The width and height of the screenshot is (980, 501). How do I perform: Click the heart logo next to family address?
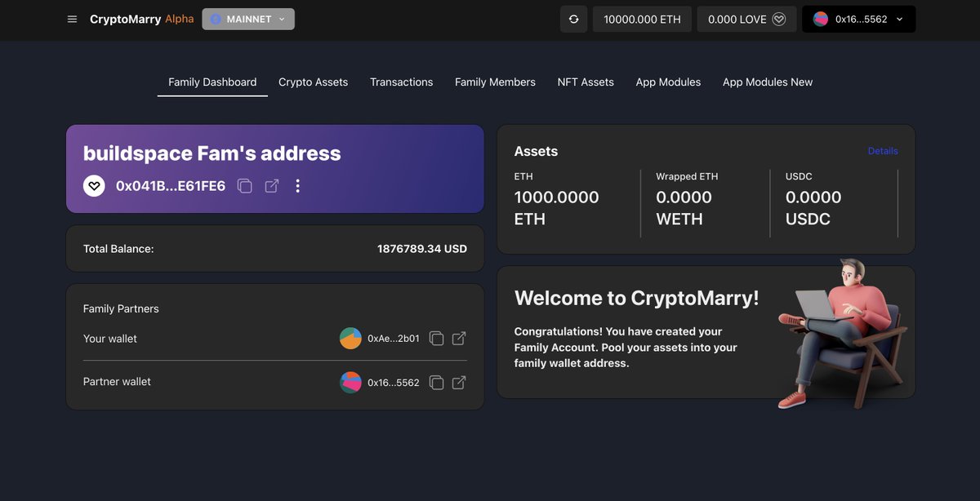[x=94, y=186]
